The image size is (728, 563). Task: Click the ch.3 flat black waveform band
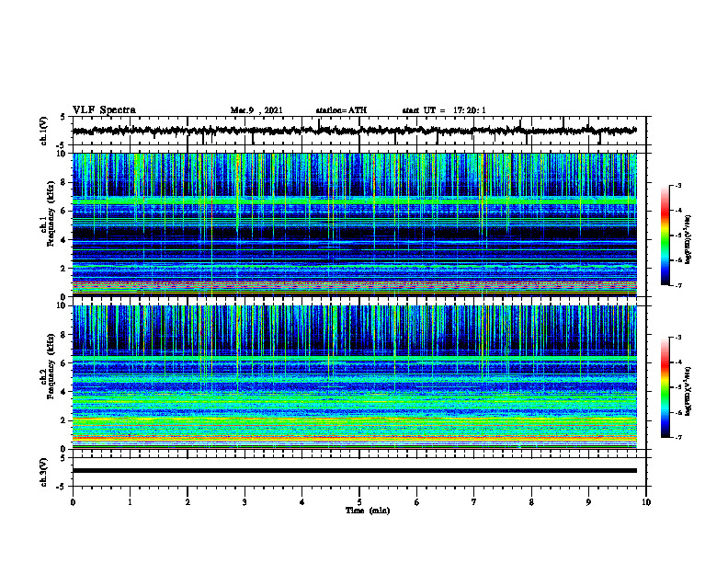click(354, 471)
